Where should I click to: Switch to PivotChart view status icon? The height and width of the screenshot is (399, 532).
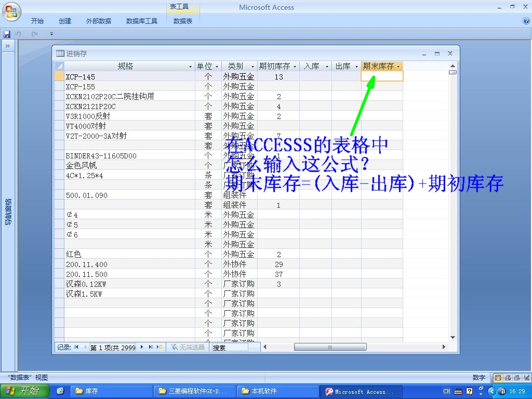click(x=517, y=378)
